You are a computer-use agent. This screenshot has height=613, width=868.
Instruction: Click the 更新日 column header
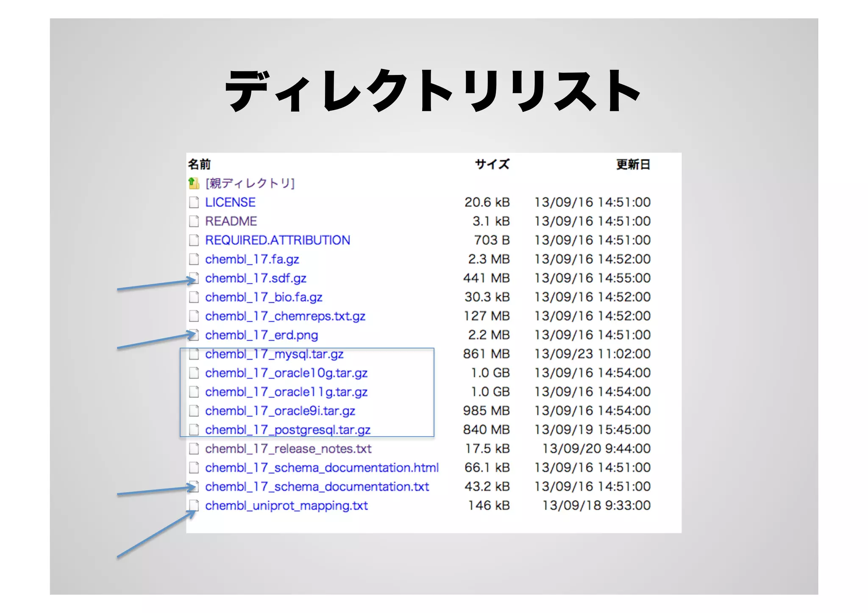click(633, 164)
